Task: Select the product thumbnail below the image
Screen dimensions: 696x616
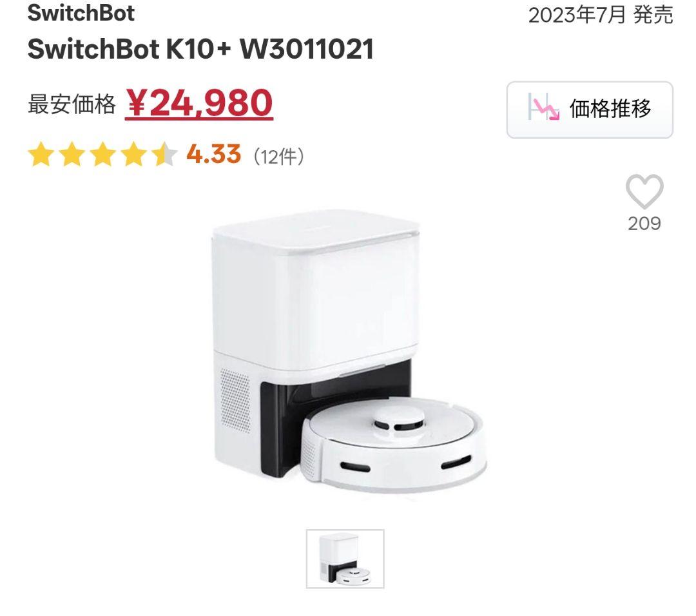Action: [345, 559]
